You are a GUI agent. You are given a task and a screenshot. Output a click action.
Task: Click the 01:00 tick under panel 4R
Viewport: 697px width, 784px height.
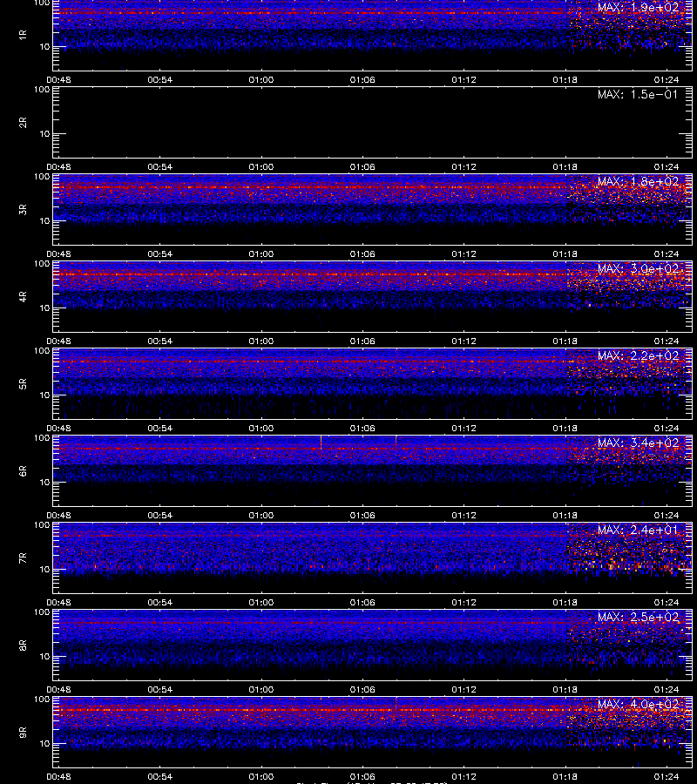click(261, 341)
